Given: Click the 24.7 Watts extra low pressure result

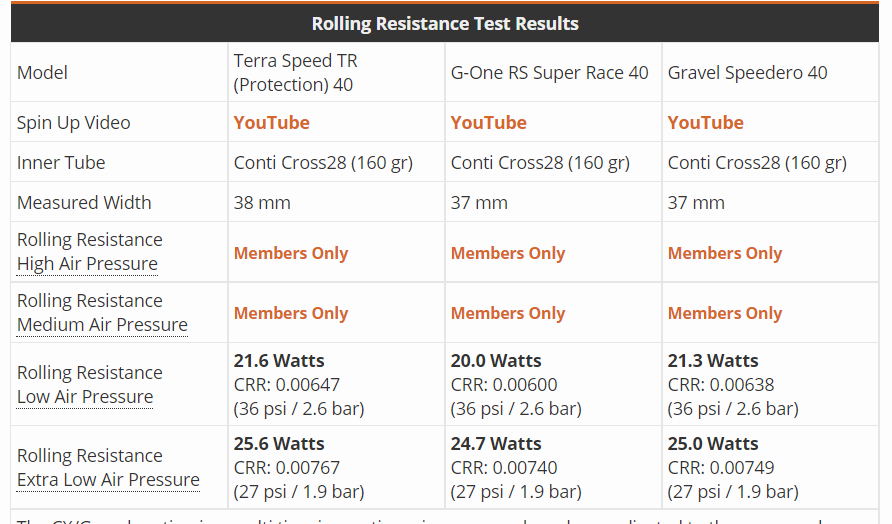Looking at the screenshot, I should [x=496, y=444].
